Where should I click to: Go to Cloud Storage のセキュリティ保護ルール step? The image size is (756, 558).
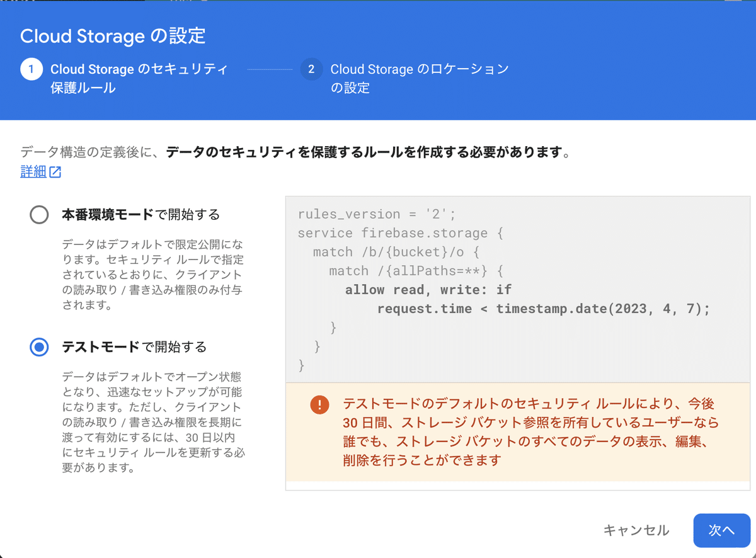pos(139,78)
